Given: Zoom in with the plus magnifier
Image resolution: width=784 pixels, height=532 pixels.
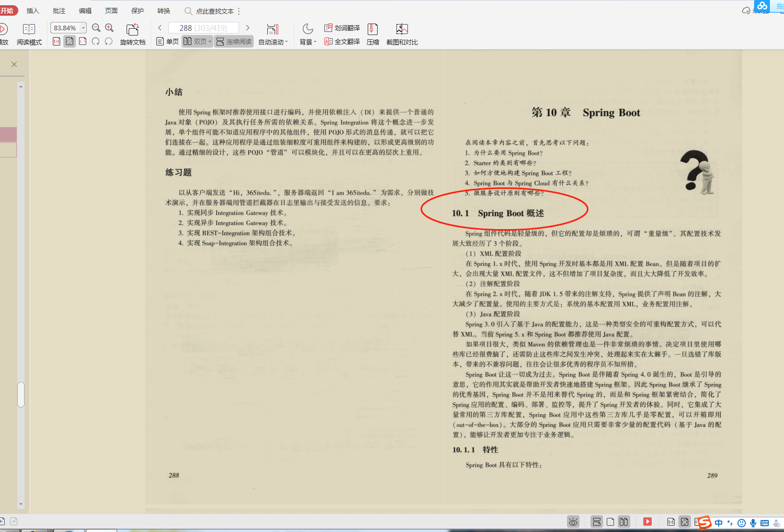Looking at the screenshot, I should [109, 28].
